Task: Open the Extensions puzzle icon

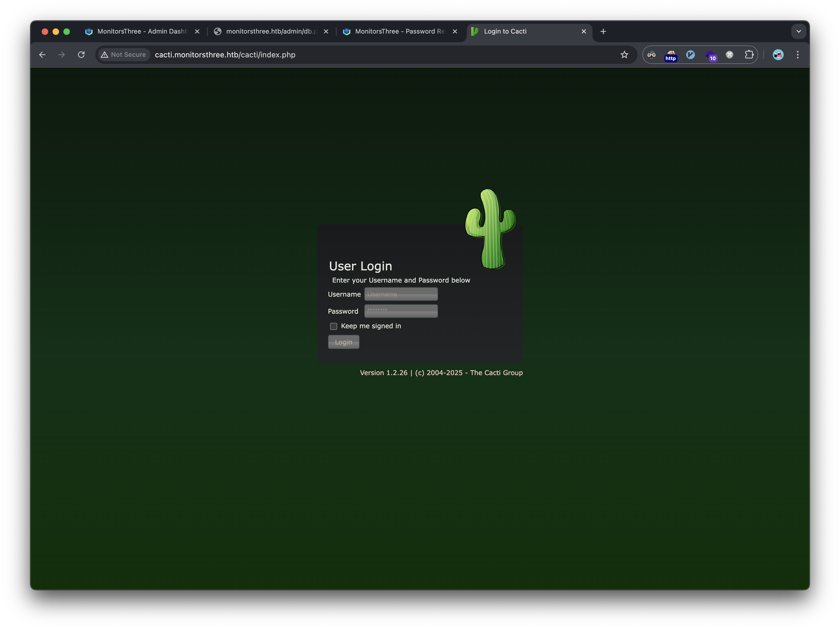Action: [749, 55]
